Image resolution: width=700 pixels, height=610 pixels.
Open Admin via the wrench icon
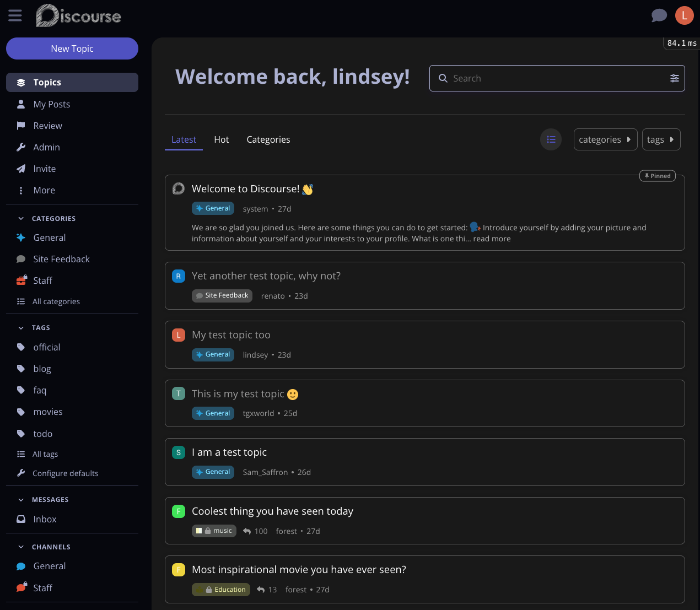click(21, 147)
